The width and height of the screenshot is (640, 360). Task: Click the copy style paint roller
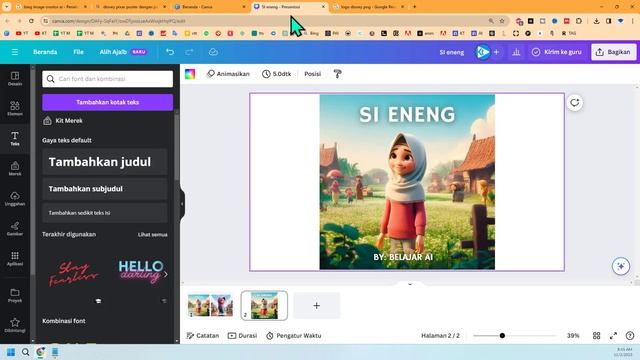click(x=338, y=74)
